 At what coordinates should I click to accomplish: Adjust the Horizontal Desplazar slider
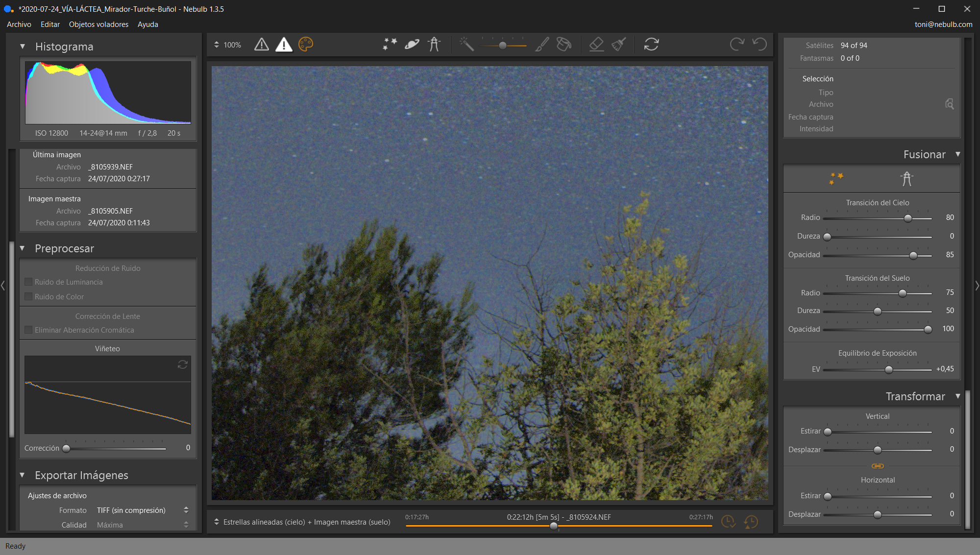[878, 514]
